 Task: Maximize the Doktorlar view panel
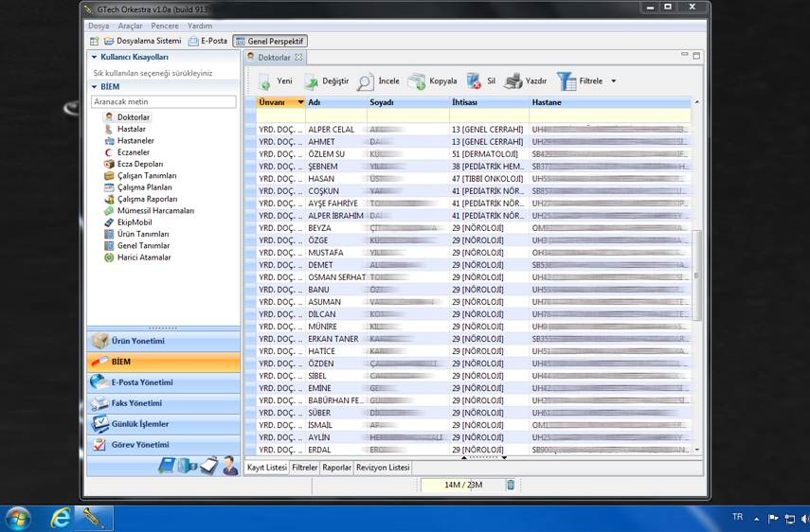(x=696, y=55)
